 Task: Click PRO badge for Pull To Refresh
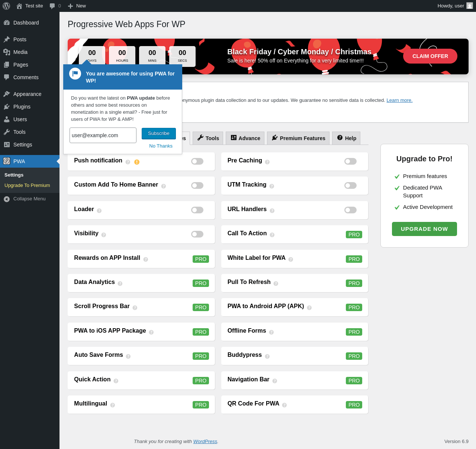click(354, 283)
